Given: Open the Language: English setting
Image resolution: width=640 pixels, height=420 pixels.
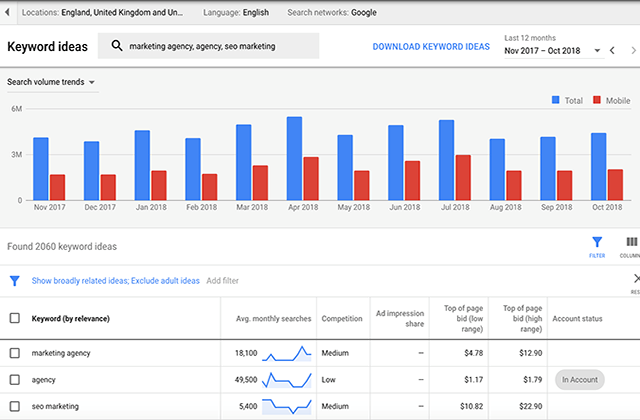Looking at the screenshot, I should (x=234, y=13).
